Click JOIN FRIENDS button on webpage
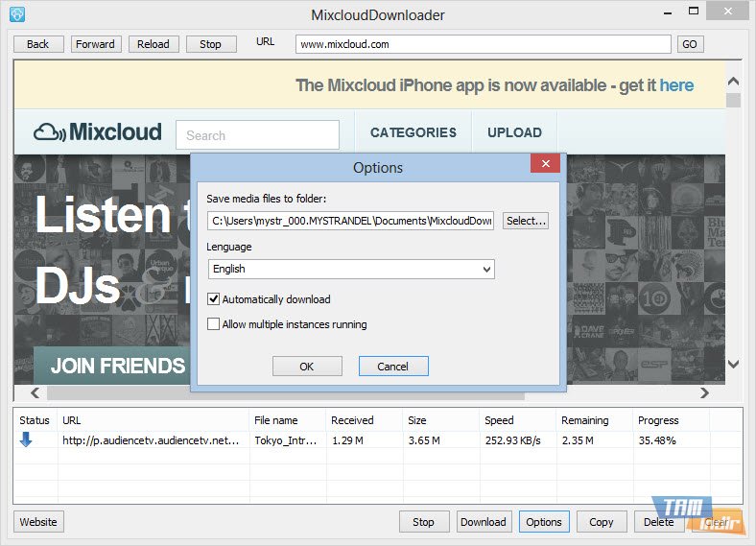The height and width of the screenshot is (546, 756). 114,366
